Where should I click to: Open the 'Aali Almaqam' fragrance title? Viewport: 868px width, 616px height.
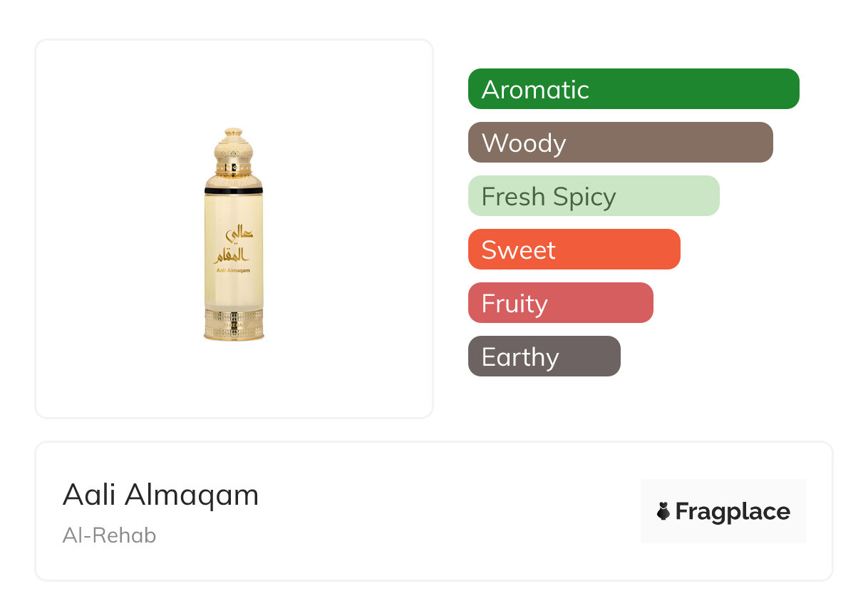[x=160, y=495]
